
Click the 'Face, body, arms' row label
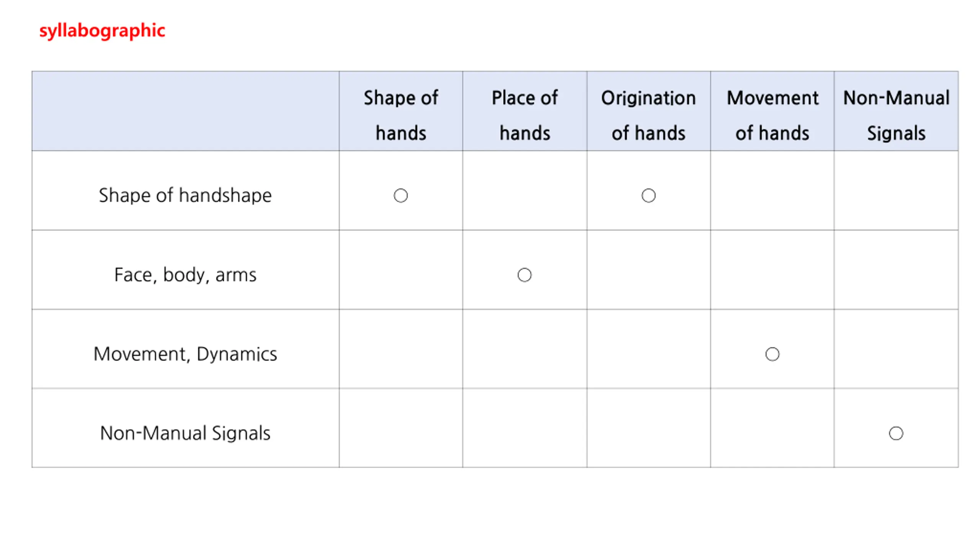pos(185,275)
